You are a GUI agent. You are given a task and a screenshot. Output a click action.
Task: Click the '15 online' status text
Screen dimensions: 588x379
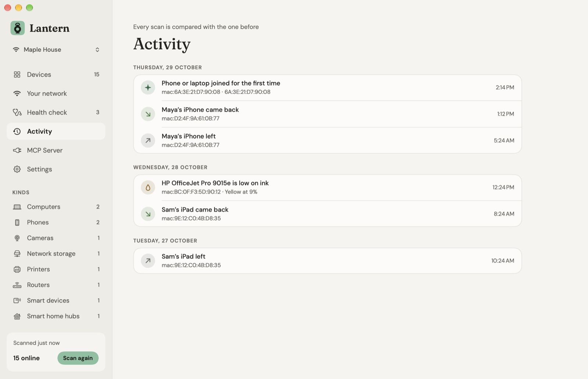coord(26,358)
